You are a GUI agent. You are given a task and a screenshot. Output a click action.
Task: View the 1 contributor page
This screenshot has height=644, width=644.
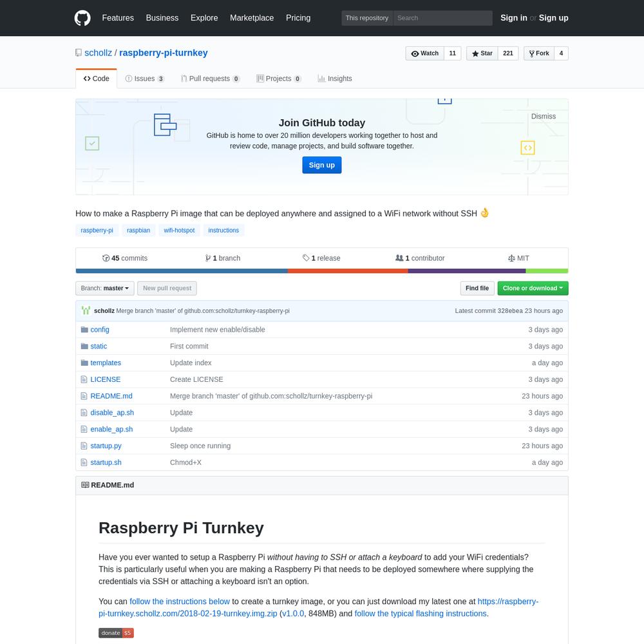(420, 258)
